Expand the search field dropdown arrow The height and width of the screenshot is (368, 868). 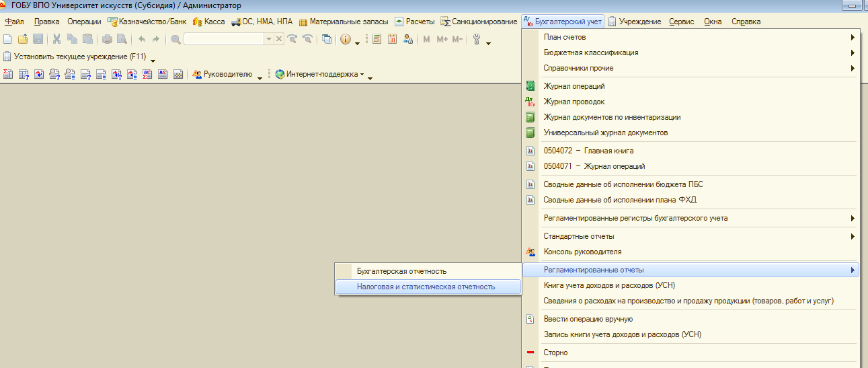click(269, 39)
